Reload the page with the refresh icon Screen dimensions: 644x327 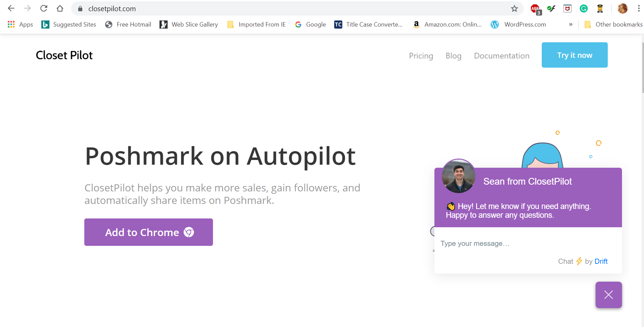(44, 8)
